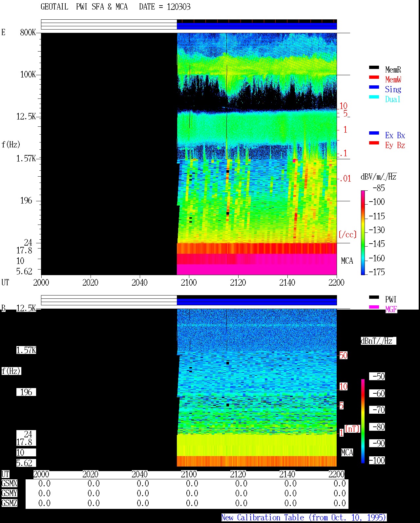Click the blue Ex Bx legend swatch
Screen dimensions: 420x523
(x=374, y=133)
